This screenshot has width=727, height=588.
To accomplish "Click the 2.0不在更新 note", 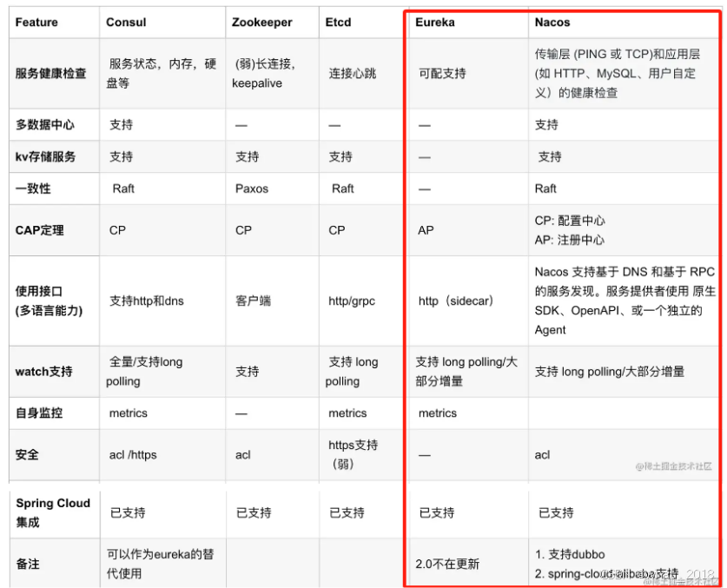I will click(447, 564).
